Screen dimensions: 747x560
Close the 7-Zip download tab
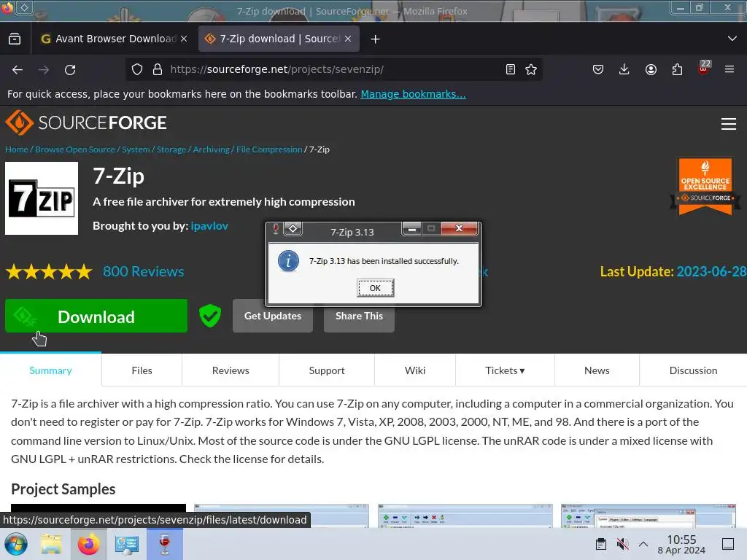348,39
